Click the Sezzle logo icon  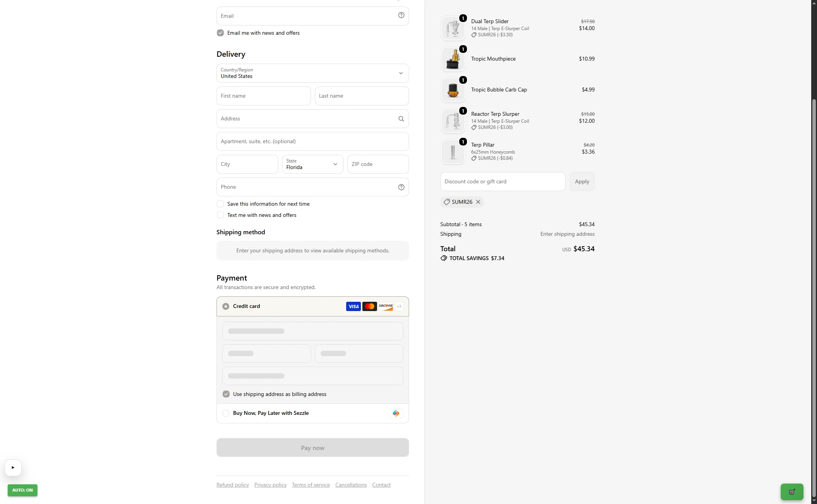click(396, 413)
